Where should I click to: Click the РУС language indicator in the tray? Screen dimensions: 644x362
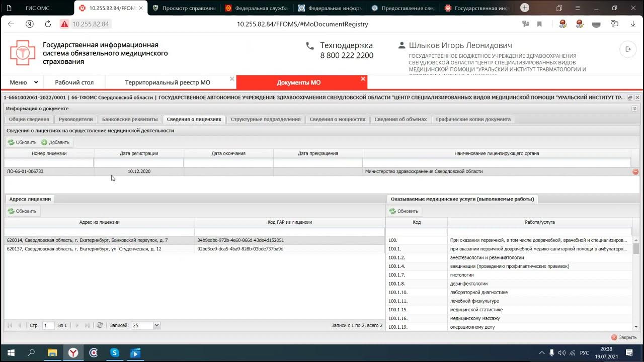[x=584, y=353]
